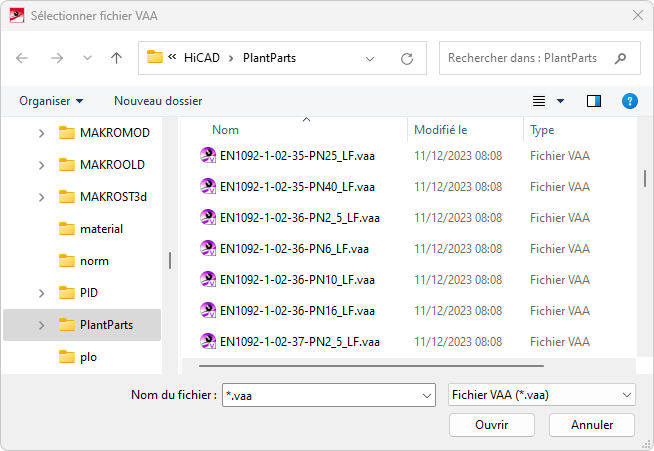Click the folder tree scrollbar
The height and width of the screenshot is (451, 654).
(170, 260)
